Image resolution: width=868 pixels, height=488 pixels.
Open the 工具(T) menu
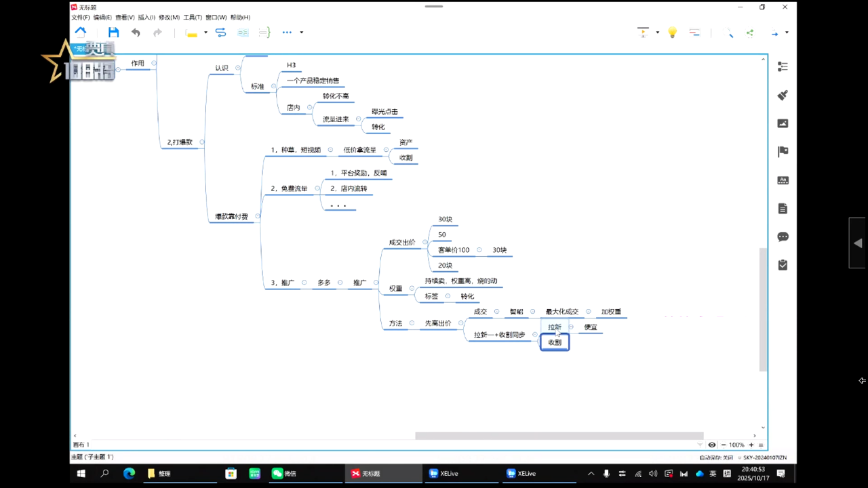click(193, 17)
